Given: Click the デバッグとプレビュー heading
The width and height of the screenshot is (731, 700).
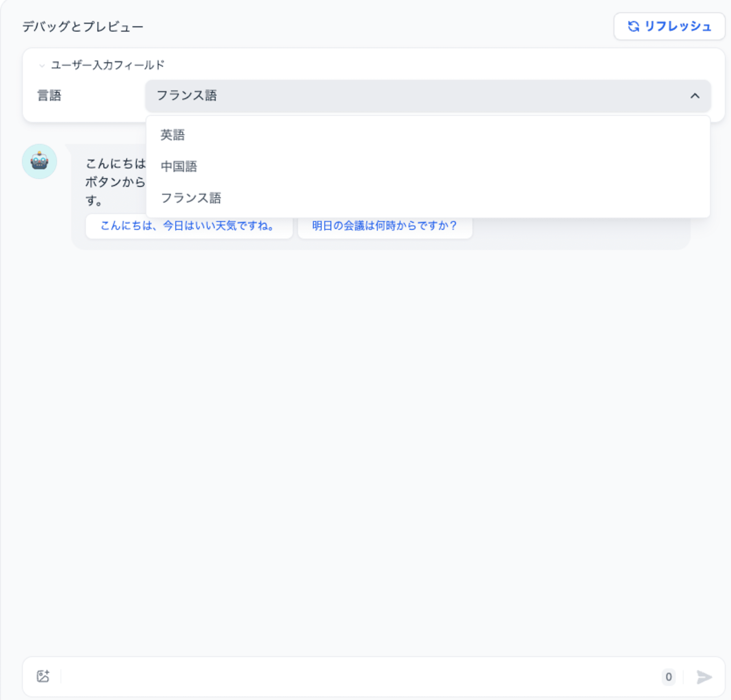Looking at the screenshot, I should click(x=83, y=26).
